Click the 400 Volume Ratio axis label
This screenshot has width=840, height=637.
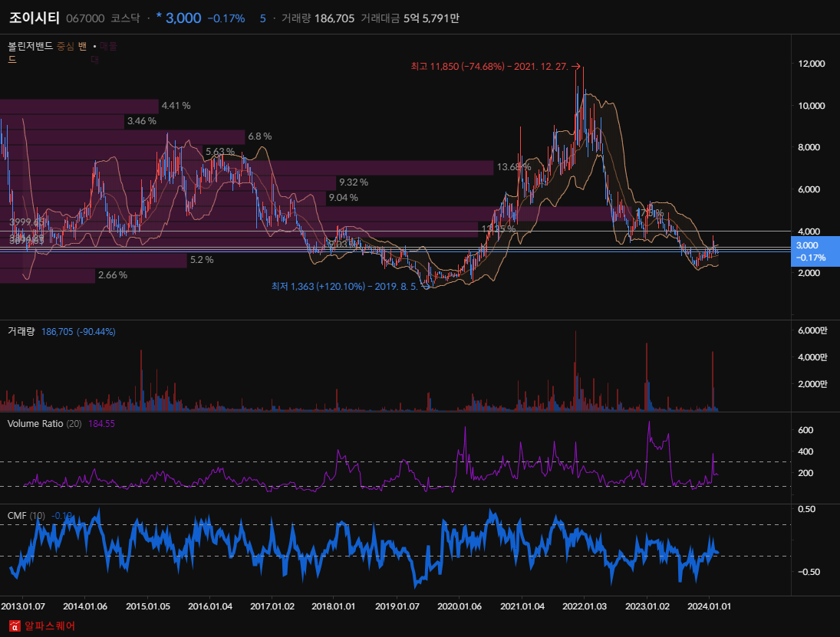click(805, 451)
